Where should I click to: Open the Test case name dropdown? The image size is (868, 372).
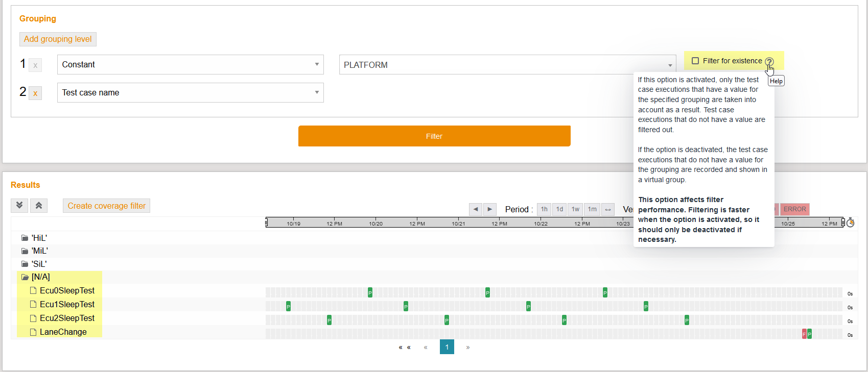[190, 93]
